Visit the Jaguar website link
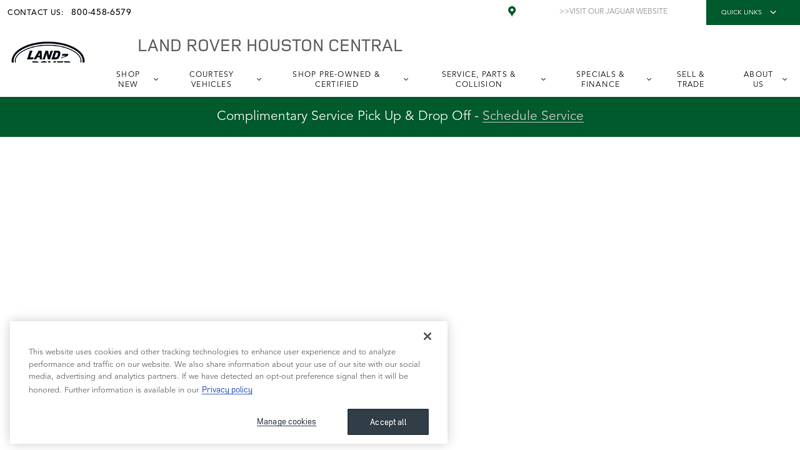The height and width of the screenshot is (450, 800). click(x=613, y=11)
